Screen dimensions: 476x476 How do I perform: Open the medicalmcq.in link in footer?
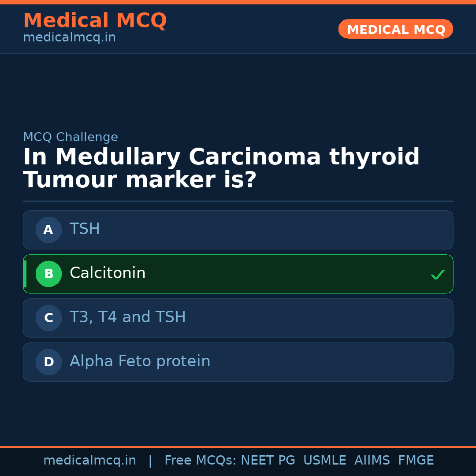click(89, 461)
